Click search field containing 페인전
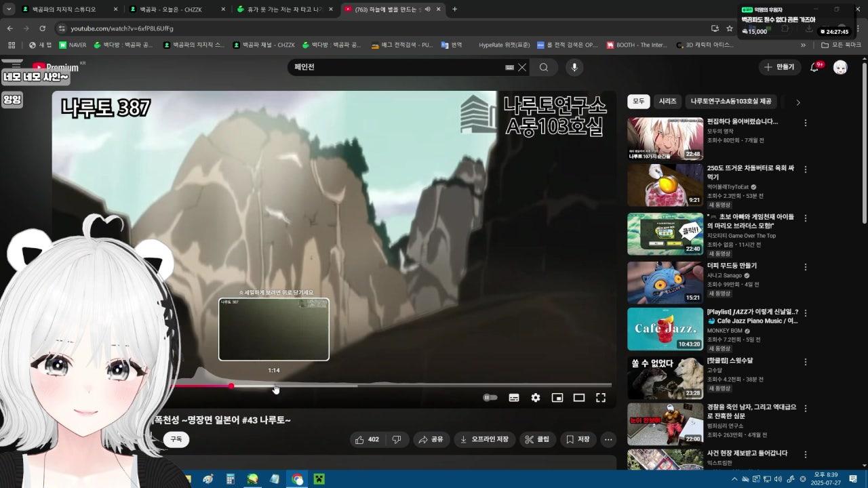The width and height of the screenshot is (868, 488). [397, 67]
